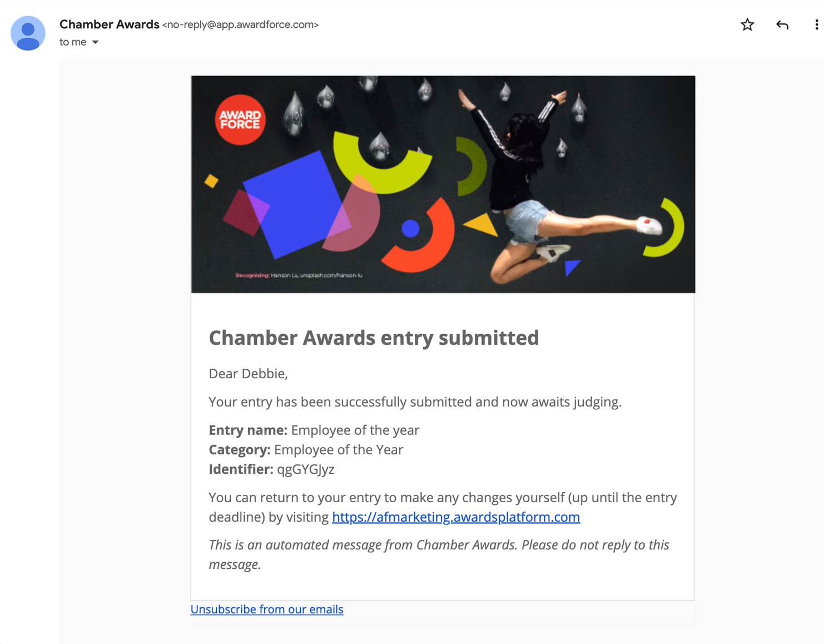Click the sender name 'Chamber Awards'
Screen dimensions: 824x644
tap(109, 24)
